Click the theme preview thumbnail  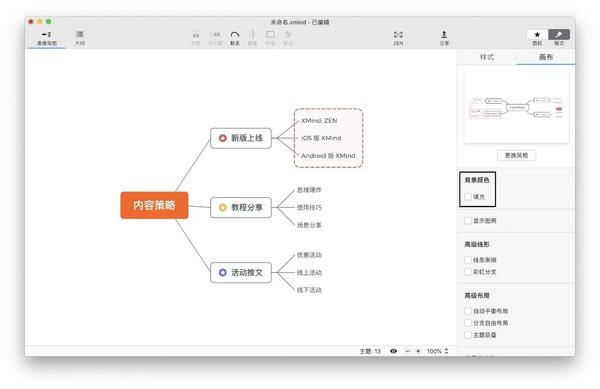516,108
